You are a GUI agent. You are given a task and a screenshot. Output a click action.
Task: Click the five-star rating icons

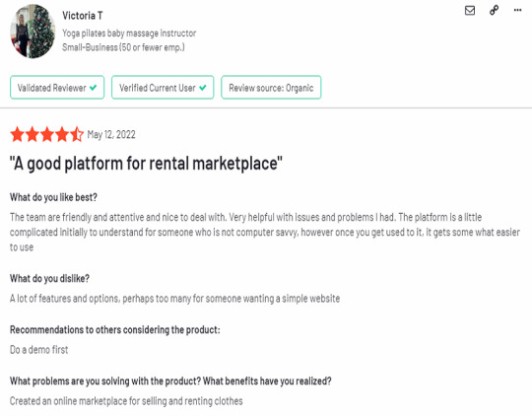(x=47, y=134)
